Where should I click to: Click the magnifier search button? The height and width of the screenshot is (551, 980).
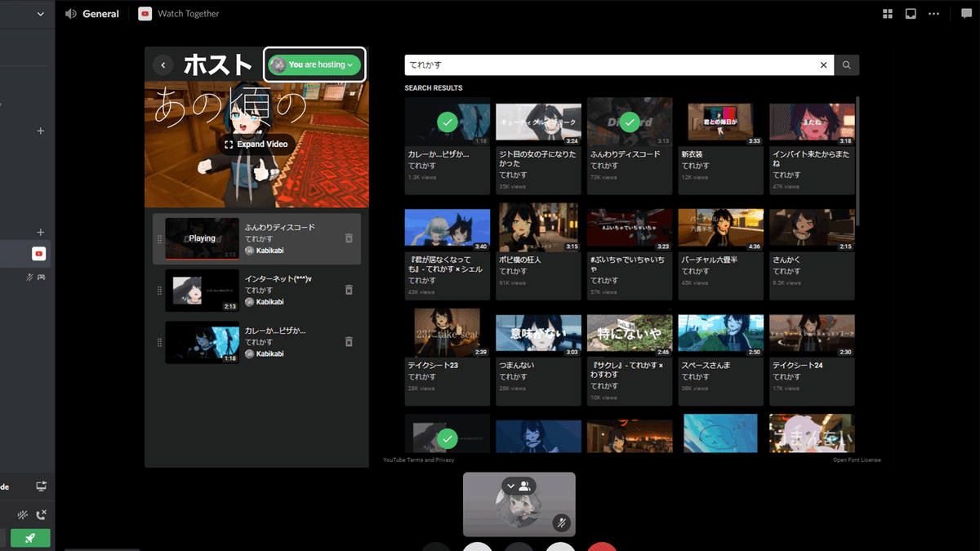pyautogui.click(x=847, y=65)
